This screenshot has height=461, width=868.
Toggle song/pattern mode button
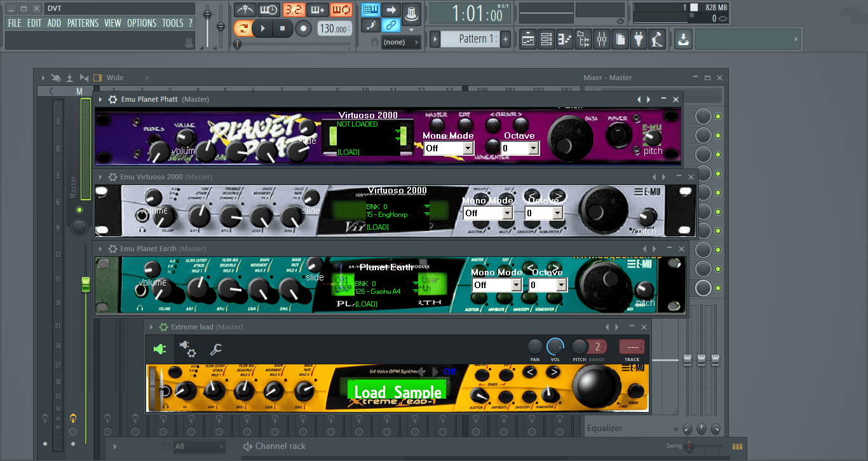(x=242, y=28)
